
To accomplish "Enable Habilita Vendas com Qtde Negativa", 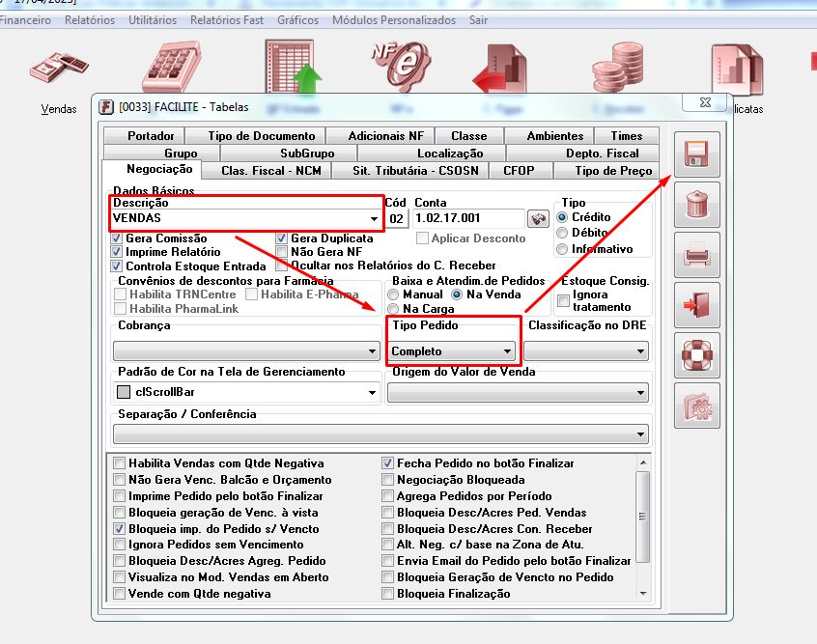I will pyautogui.click(x=120, y=463).
